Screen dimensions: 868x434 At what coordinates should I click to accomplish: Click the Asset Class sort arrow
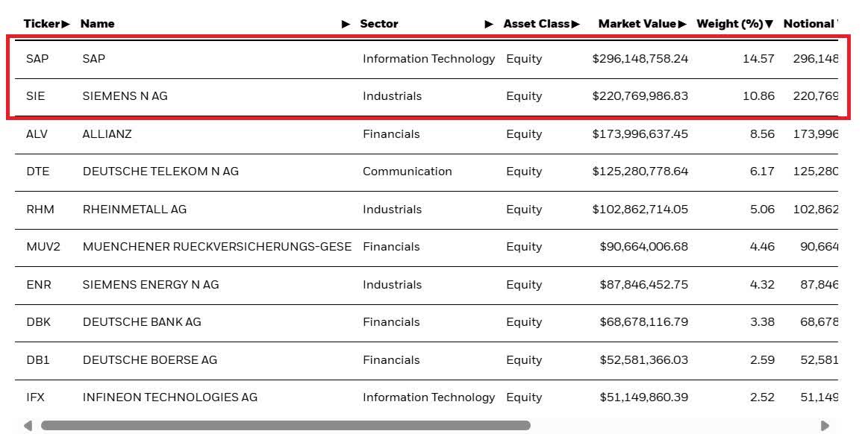(x=575, y=24)
